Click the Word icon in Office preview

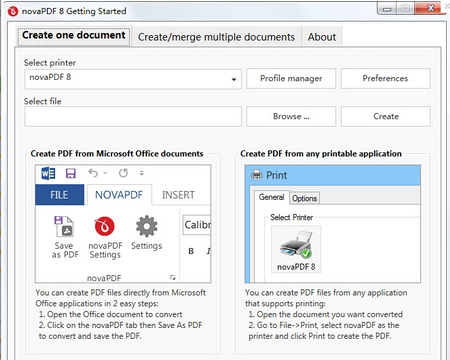[x=48, y=173]
